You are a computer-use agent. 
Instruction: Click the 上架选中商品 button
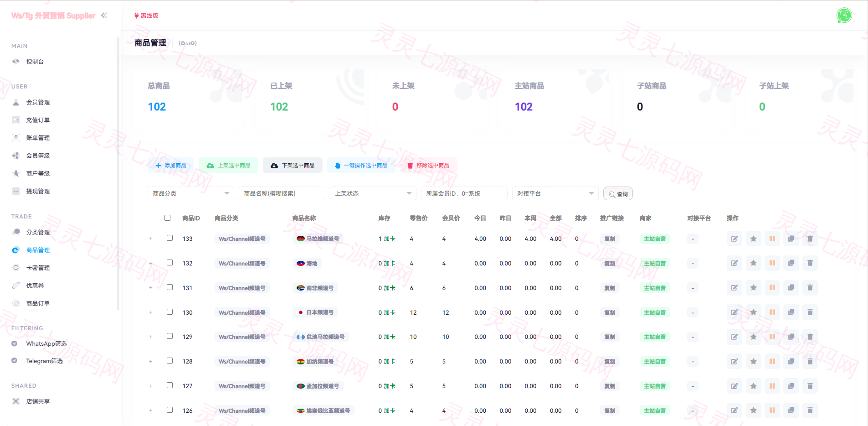[x=229, y=165]
